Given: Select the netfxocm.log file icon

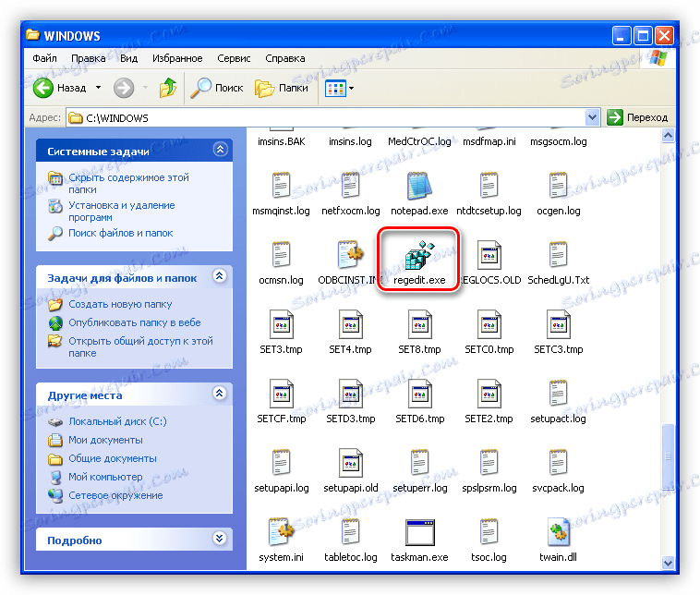Looking at the screenshot, I should point(350,186).
